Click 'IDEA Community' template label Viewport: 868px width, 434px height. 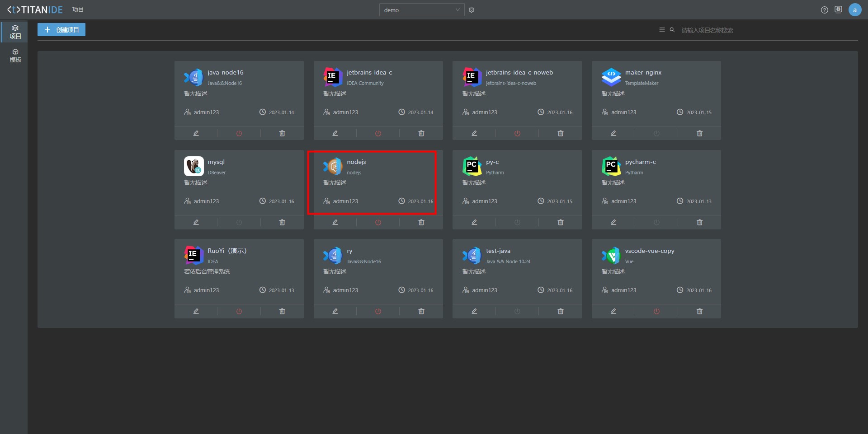[365, 83]
